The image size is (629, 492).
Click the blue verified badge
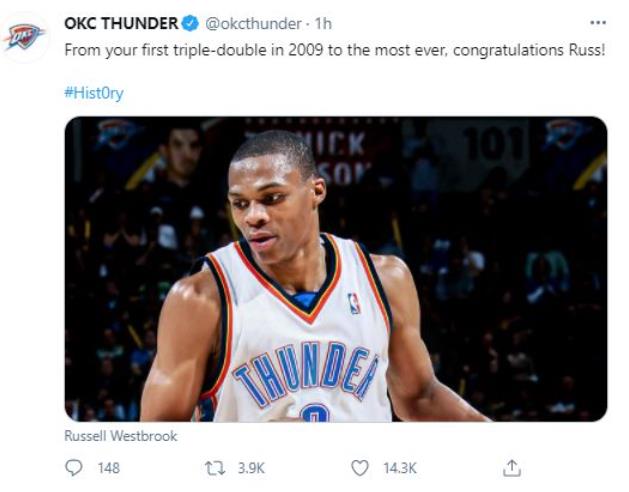[x=188, y=23]
